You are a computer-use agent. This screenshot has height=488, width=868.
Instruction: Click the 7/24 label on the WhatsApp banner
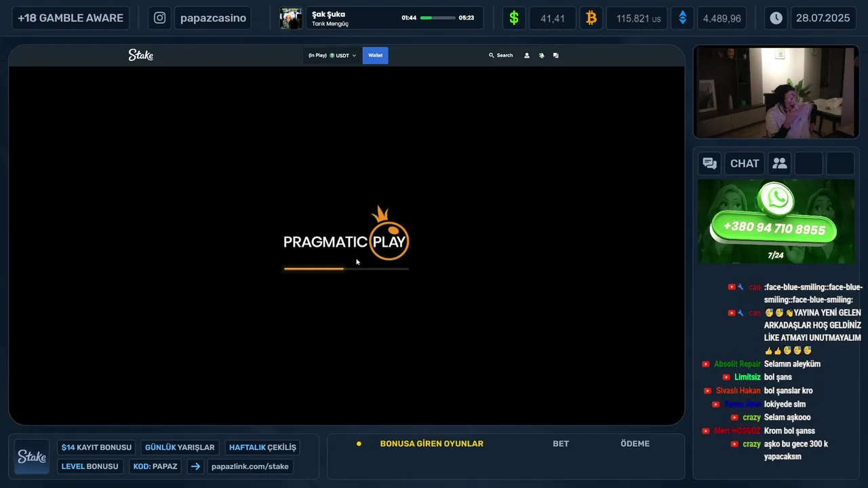(776, 256)
